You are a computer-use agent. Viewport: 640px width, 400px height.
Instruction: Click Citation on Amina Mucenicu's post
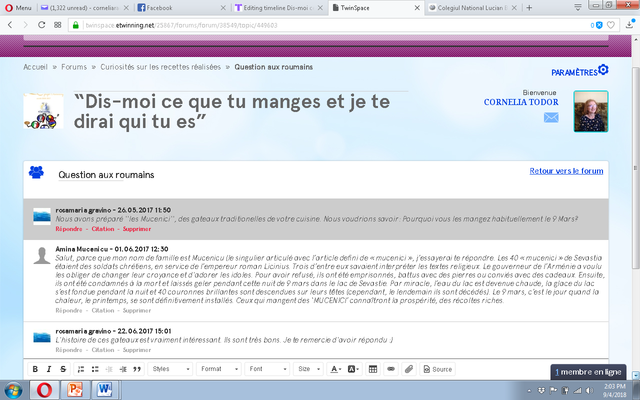pyautogui.click(x=102, y=311)
